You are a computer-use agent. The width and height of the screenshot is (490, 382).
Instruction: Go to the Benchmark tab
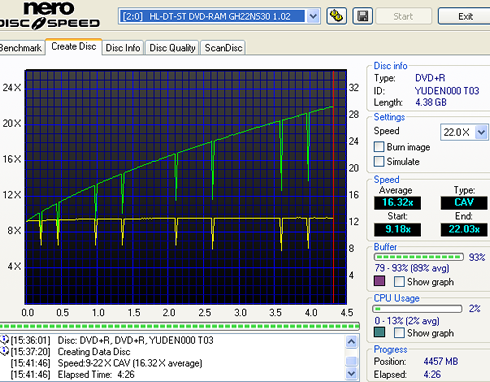point(21,48)
